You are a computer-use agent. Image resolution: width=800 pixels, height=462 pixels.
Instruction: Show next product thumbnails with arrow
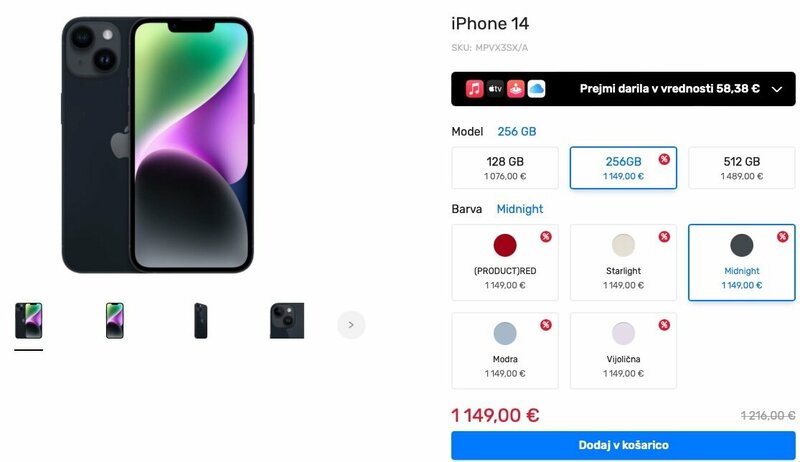tap(351, 325)
